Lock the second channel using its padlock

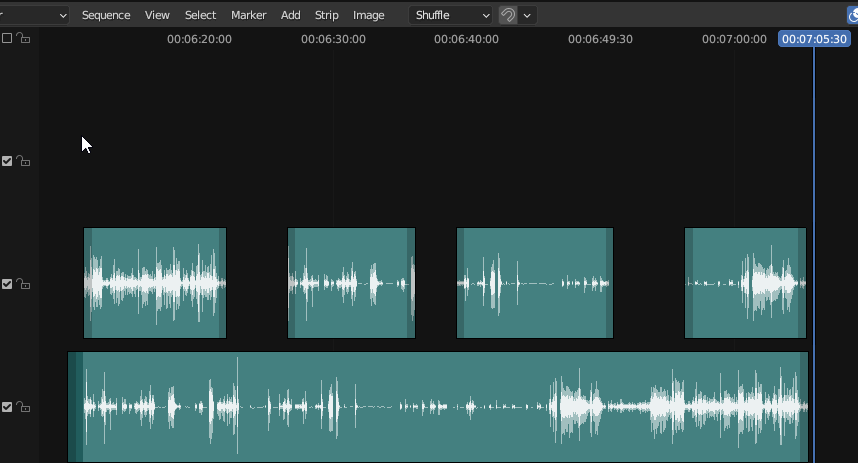click(23, 161)
